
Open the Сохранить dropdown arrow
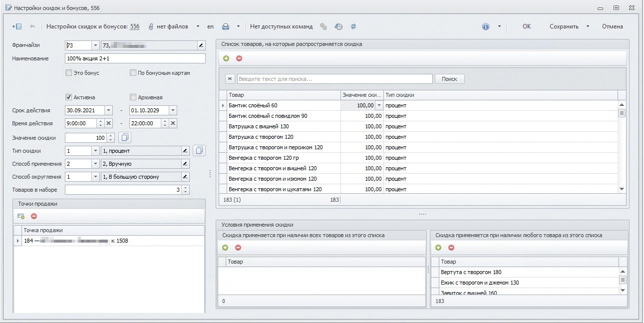[588, 26]
